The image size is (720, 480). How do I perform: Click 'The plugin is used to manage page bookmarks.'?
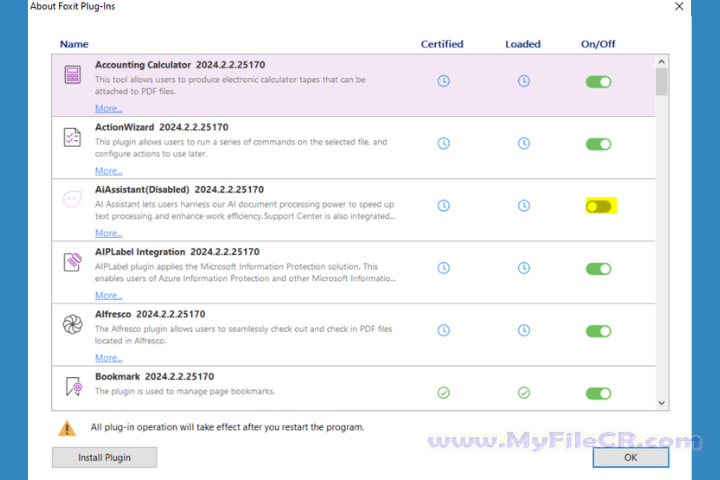click(185, 391)
